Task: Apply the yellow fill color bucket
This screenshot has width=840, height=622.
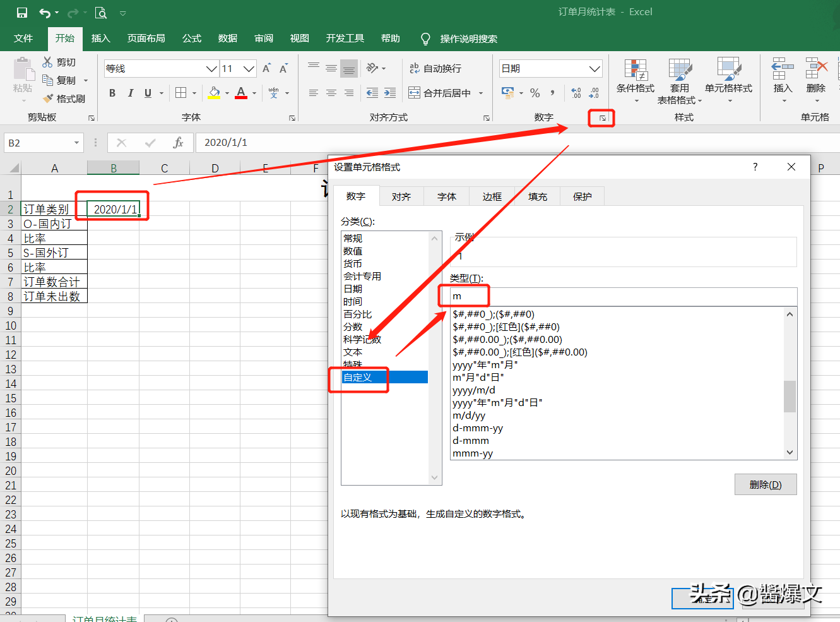Action: pyautogui.click(x=214, y=93)
